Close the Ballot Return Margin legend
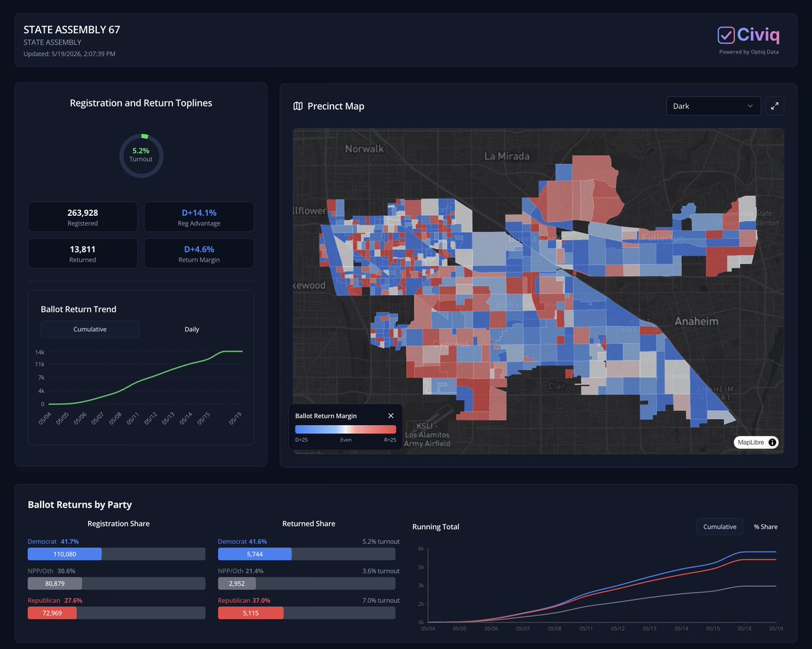 (x=391, y=416)
